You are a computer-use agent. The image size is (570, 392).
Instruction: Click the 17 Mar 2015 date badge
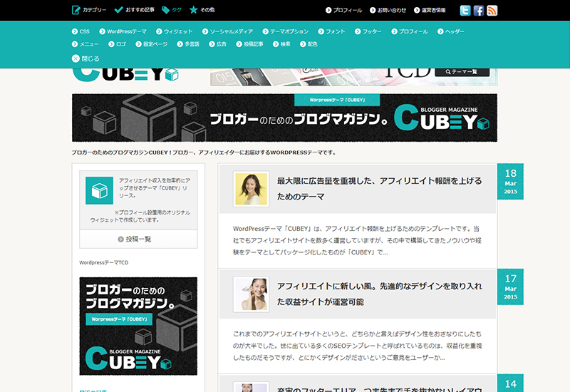(510, 287)
